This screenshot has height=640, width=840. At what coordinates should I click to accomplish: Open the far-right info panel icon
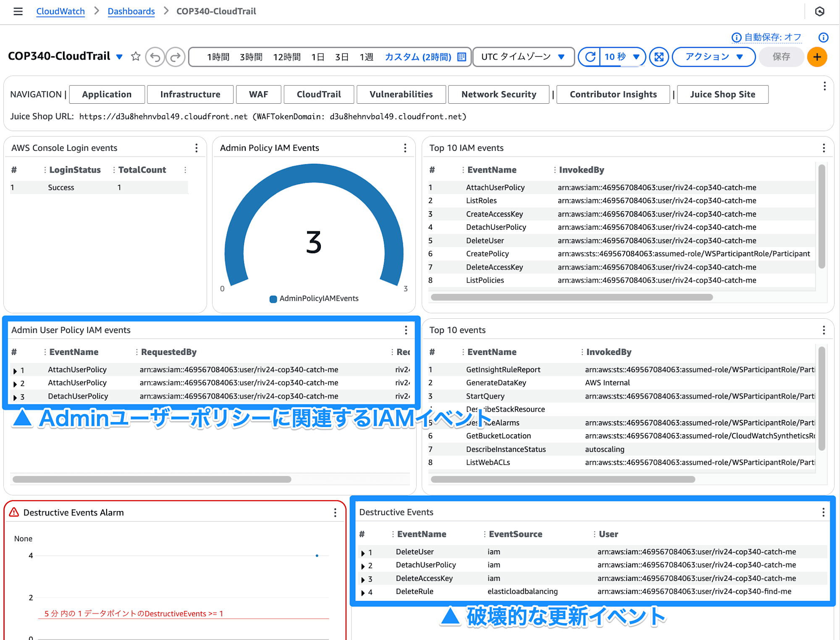823,37
